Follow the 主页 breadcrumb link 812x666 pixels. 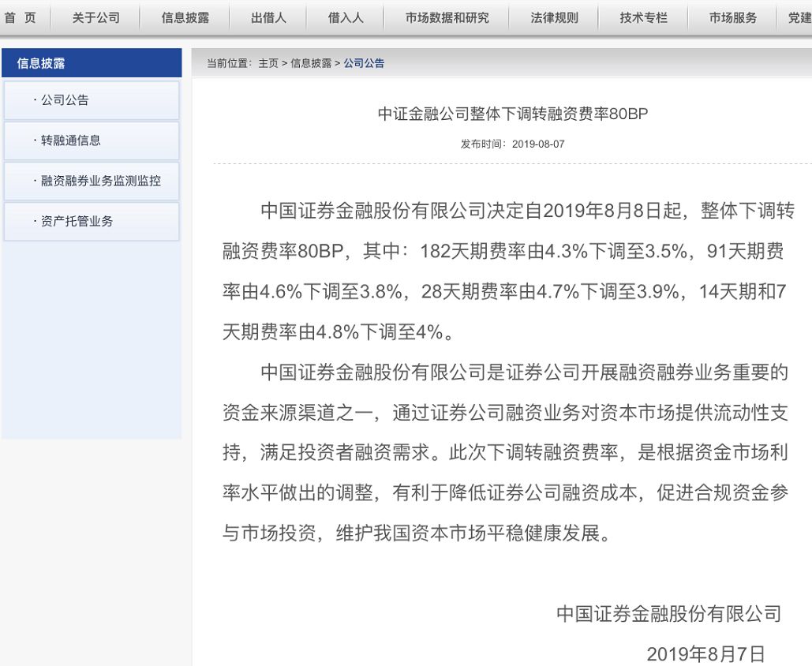[x=268, y=63]
